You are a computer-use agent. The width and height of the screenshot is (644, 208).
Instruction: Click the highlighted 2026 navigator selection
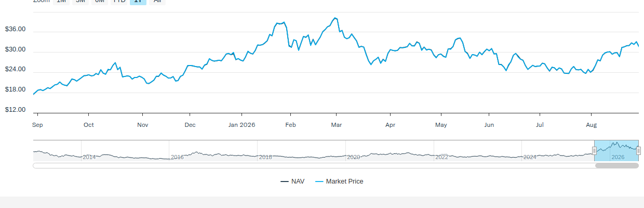pos(616,151)
